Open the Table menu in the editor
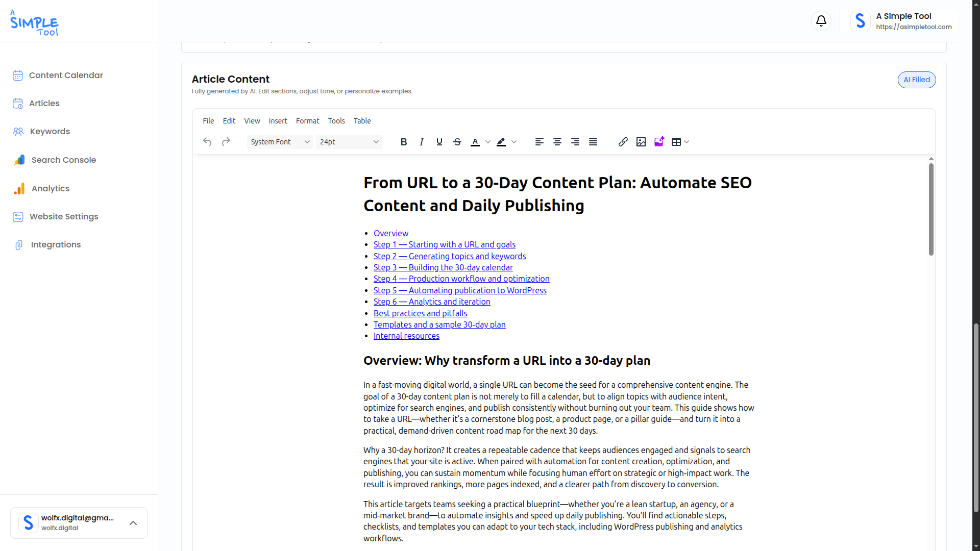Image resolution: width=980 pixels, height=551 pixels. (x=362, y=121)
